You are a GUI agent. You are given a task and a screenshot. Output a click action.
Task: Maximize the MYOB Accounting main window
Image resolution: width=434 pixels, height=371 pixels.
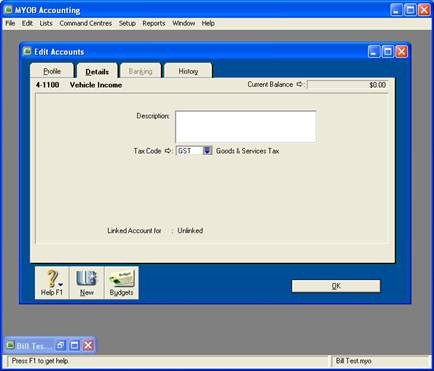pos(410,10)
